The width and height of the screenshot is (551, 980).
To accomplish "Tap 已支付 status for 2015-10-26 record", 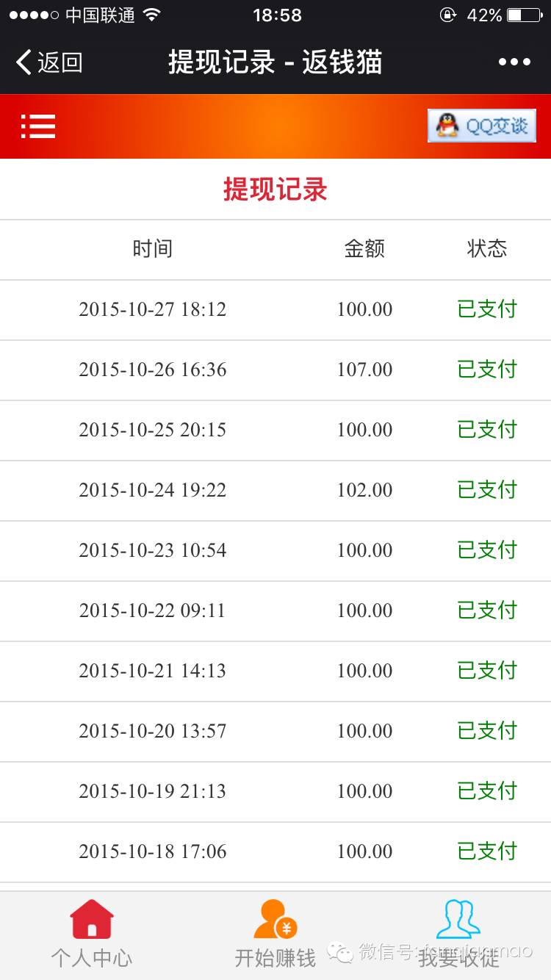I will click(x=487, y=370).
